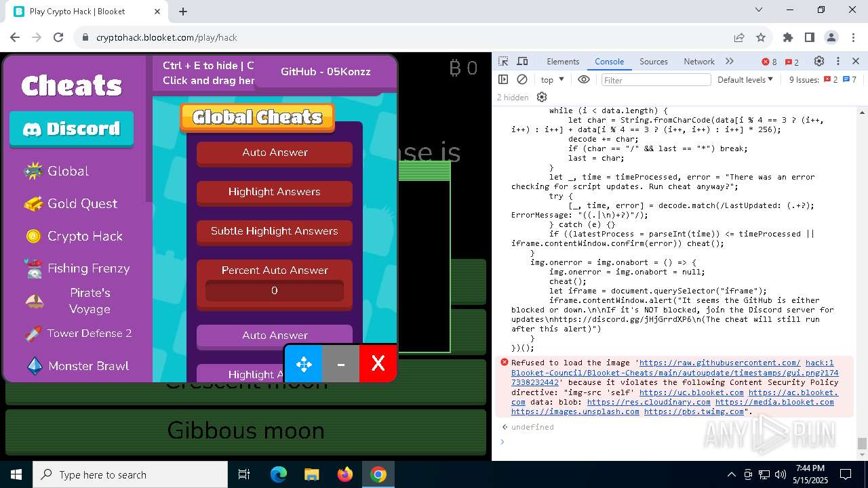
Task: Show the console sidebar icon
Action: (503, 79)
